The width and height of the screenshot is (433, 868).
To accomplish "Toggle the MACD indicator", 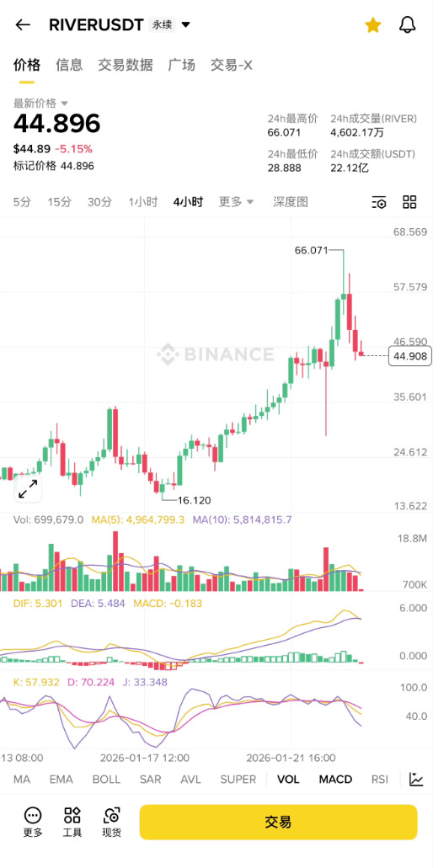I will 335,780.
